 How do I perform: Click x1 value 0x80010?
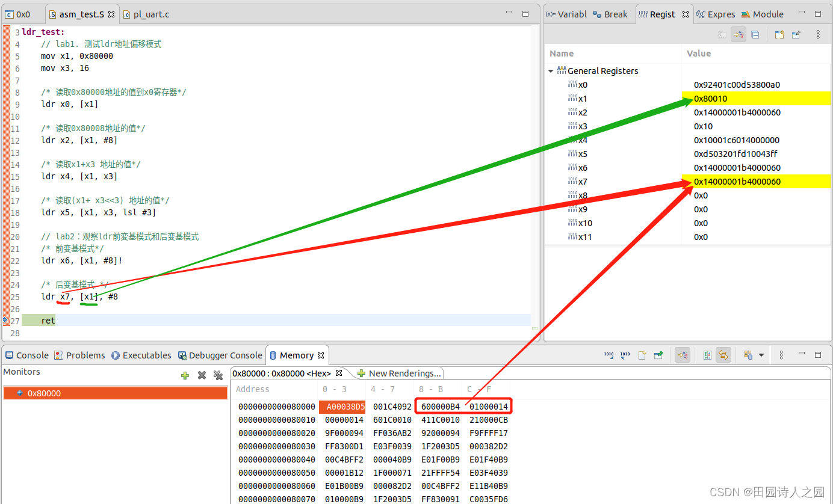[710, 99]
